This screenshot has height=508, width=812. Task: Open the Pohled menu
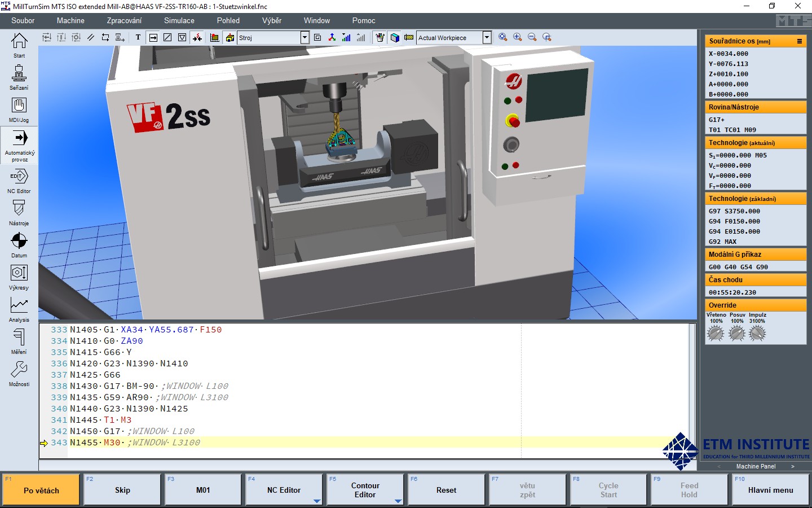[228, 20]
